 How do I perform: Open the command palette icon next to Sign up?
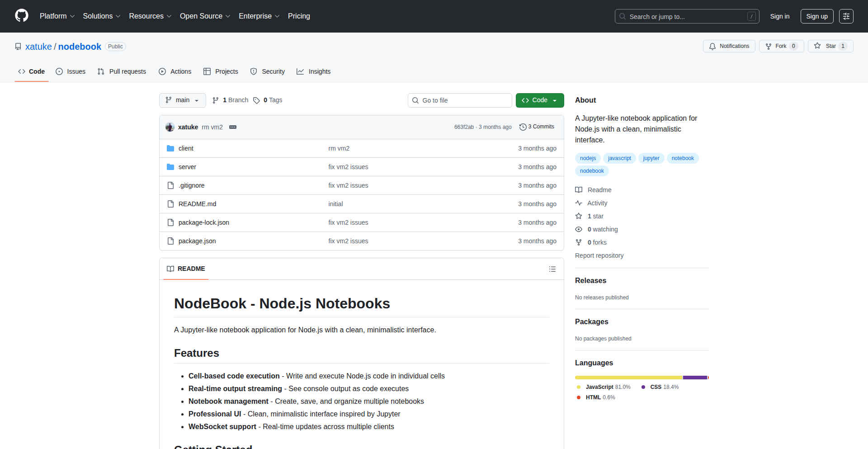pos(846,16)
